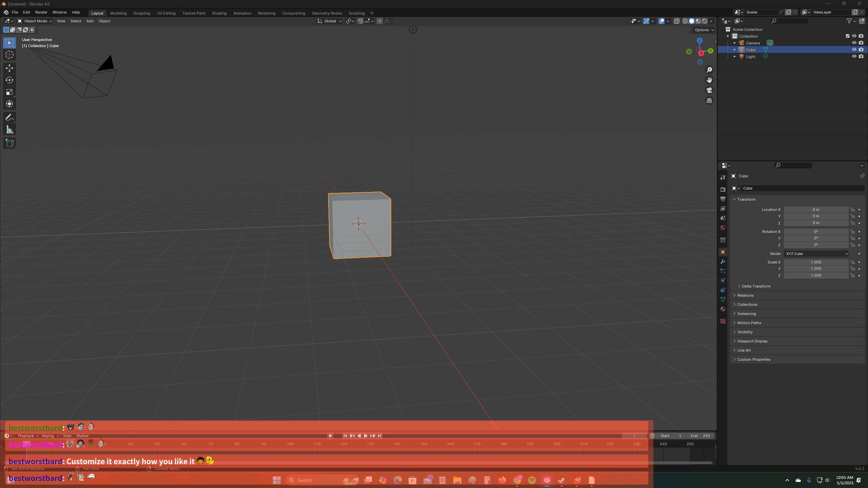Toggle snapping magnet icon
868x488 pixels.
coord(360,21)
